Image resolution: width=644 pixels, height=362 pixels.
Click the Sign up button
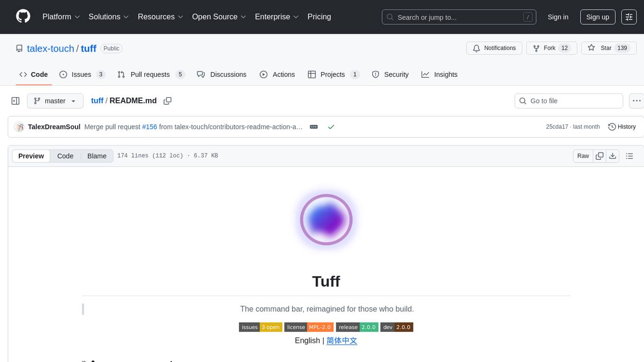pos(598,17)
